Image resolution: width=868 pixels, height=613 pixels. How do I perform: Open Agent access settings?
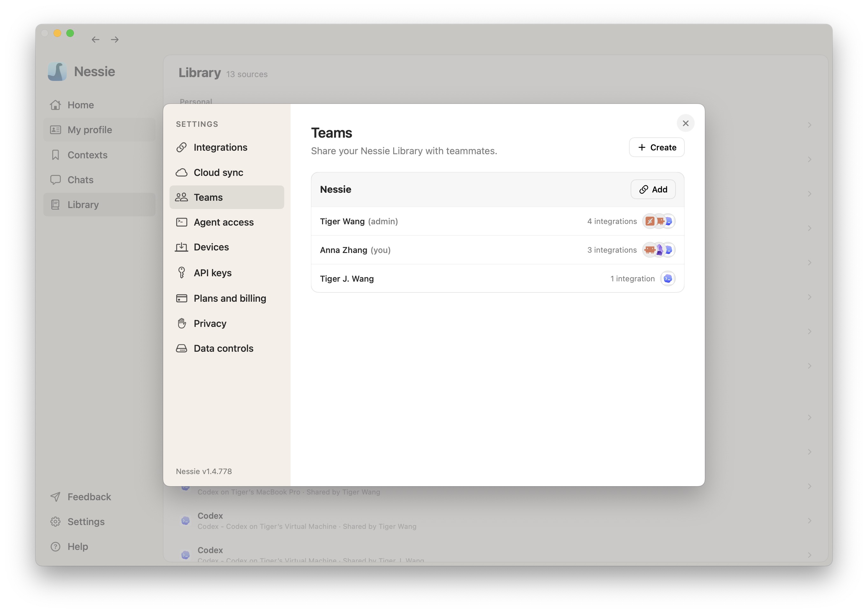[x=227, y=222]
